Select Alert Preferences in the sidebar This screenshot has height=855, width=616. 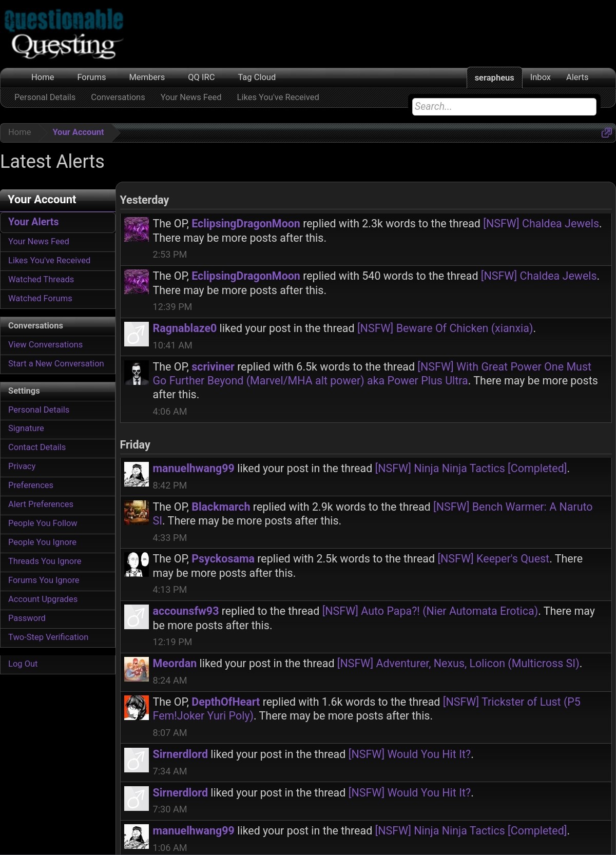pyautogui.click(x=41, y=504)
